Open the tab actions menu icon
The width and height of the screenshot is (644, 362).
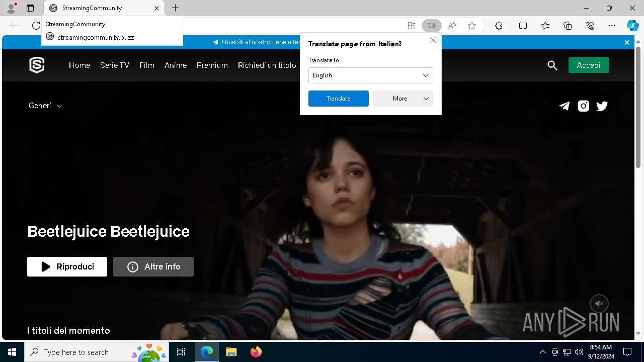[x=30, y=8]
